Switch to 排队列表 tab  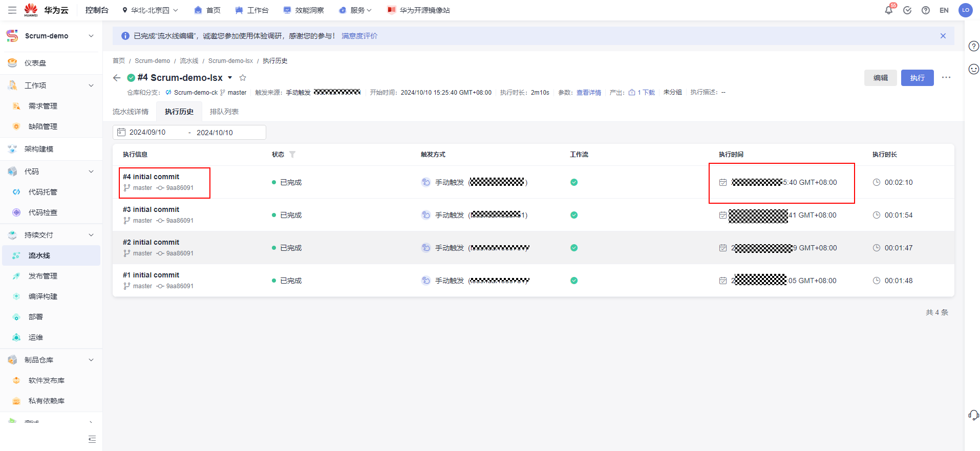(x=224, y=112)
